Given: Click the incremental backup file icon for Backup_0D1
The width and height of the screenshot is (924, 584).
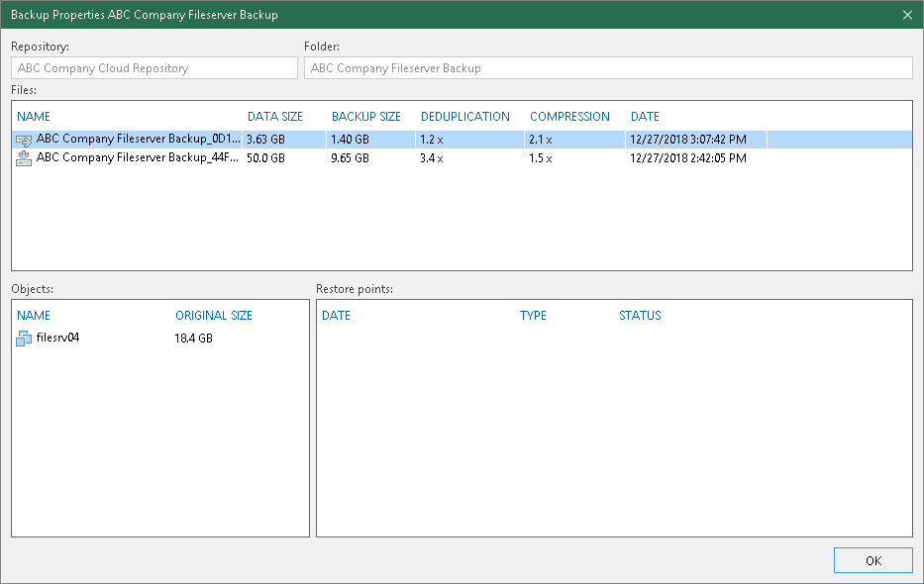Looking at the screenshot, I should pyautogui.click(x=24, y=141).
